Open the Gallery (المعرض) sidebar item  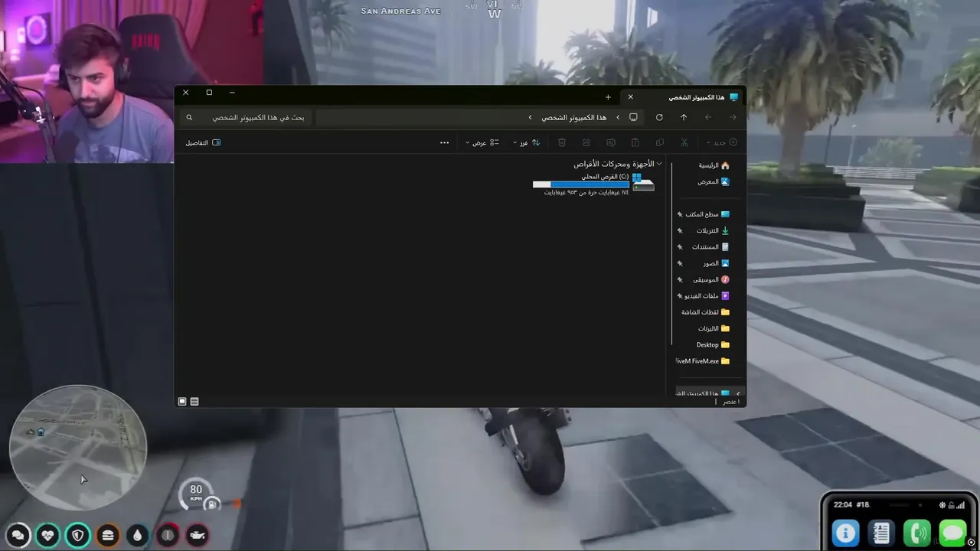click(x=714, y=181)
